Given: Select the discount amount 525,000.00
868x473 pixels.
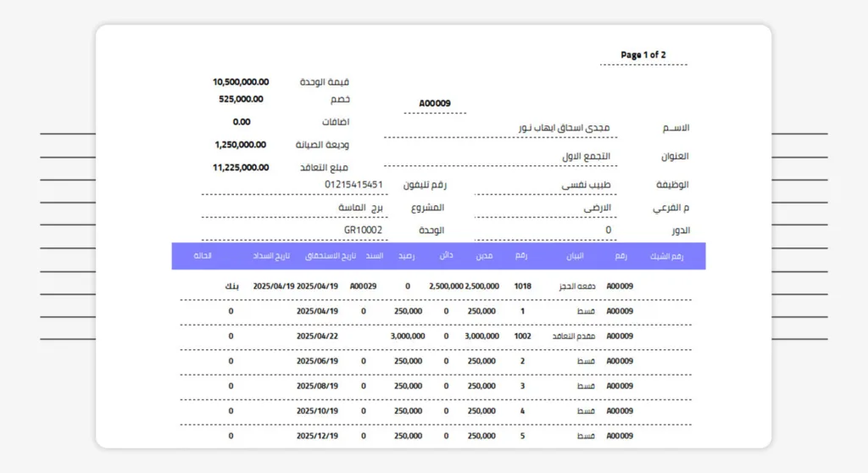Looking at the screenshot, I should [241, 99].
